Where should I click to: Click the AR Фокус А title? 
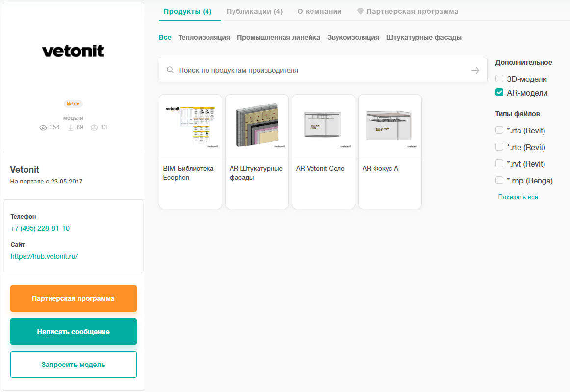pos(380,168)
